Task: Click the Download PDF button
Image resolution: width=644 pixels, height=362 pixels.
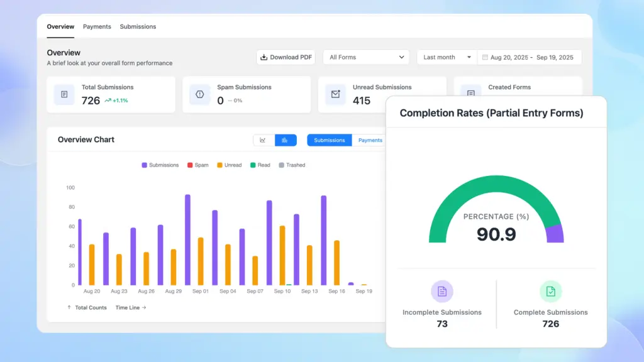Action: pyautogui.click(x=286, y=57)
